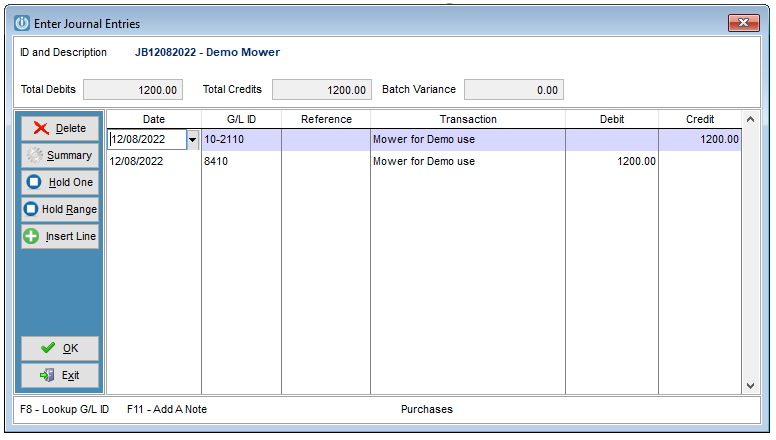Click the Hold One button
The width and height of the screenshot is (776, 440).
pyautogui.click(x=60, y=182)
